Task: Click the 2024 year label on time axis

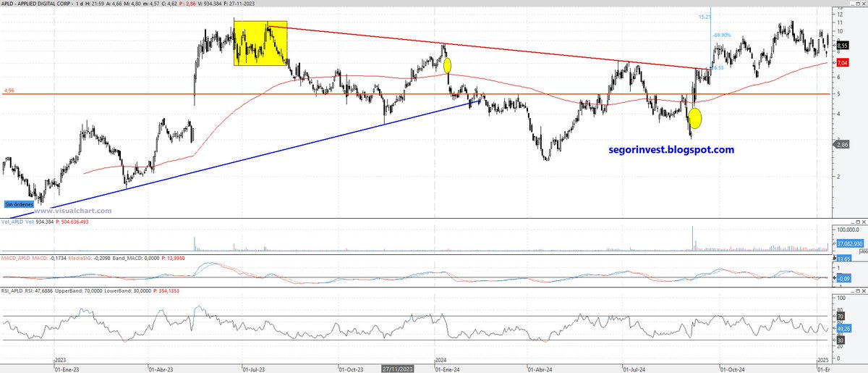Action: (441, 359)
